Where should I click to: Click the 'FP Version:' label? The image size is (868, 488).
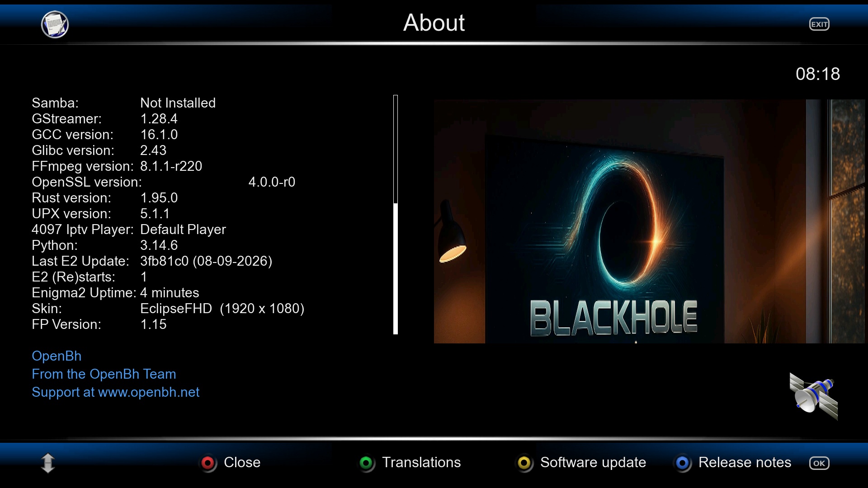point(66,324)
